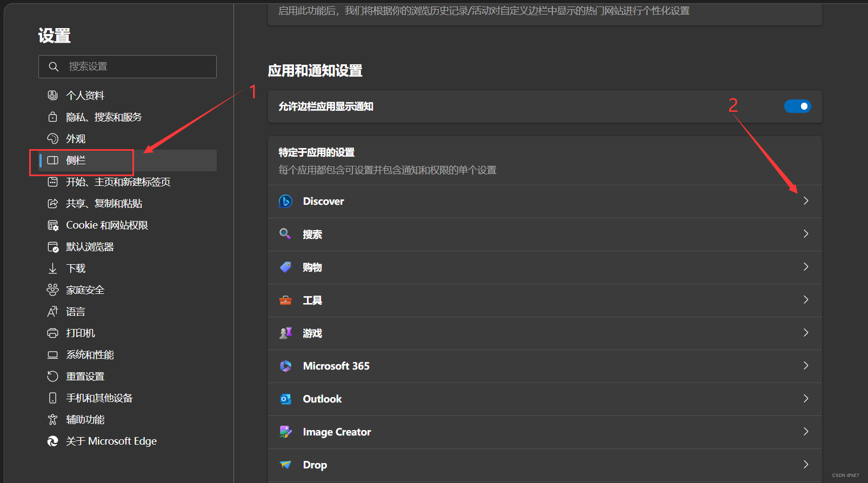Click the 游戏 chess pieces icon
This screenshot has height=483, width=868.
(285, 333)
